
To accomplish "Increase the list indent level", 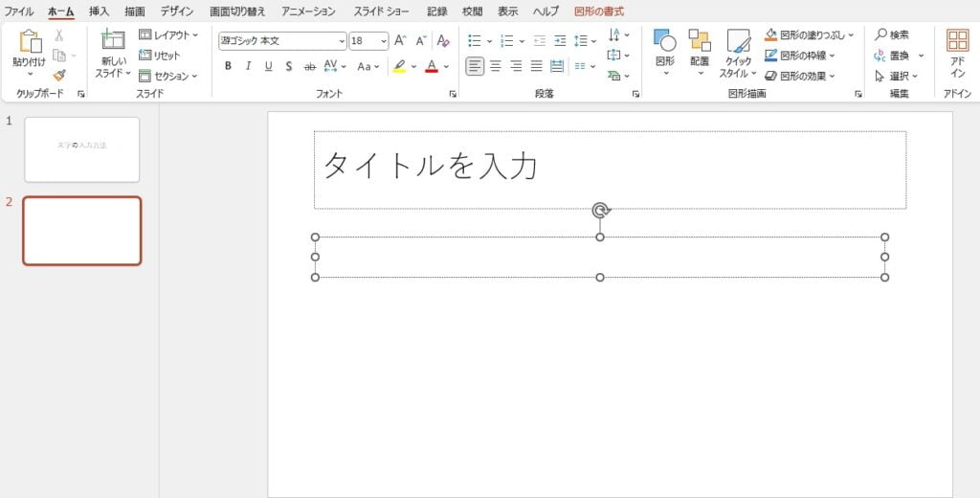I will pos(560,41).
